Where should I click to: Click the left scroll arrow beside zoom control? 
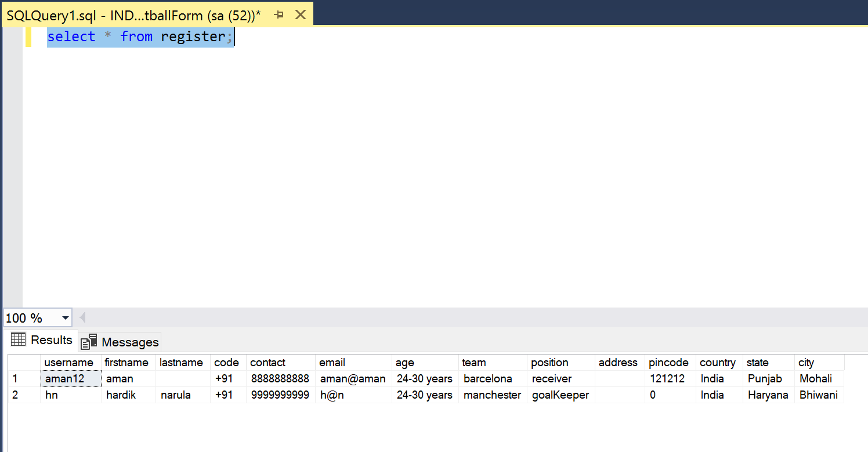pos(82,317)
